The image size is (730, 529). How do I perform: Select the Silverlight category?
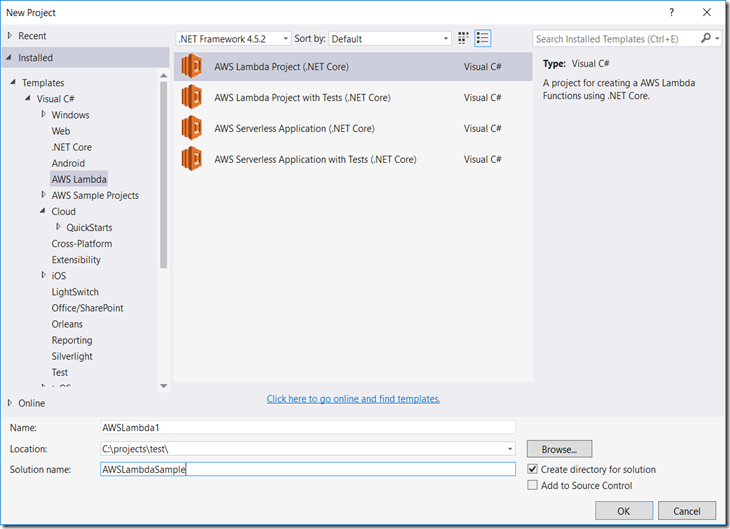[72, 356]
